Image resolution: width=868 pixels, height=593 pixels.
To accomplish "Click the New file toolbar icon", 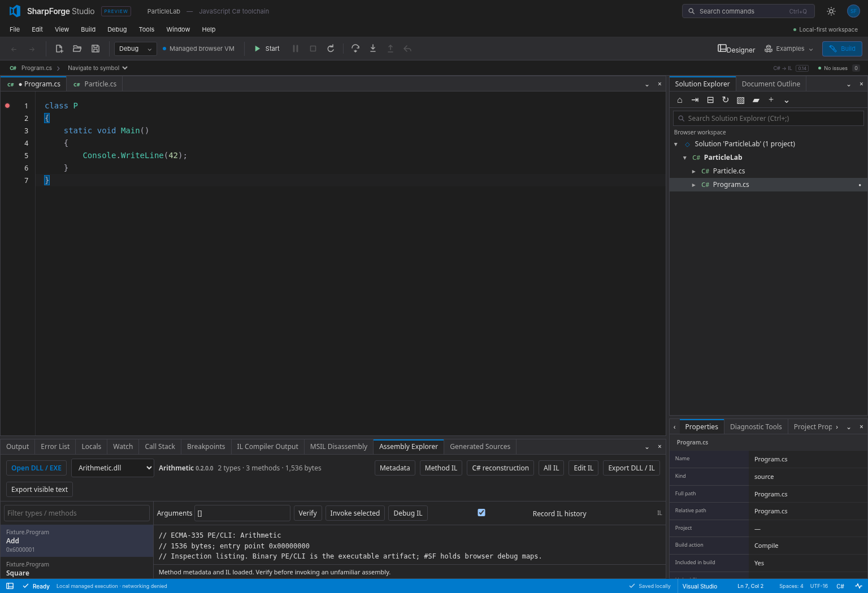I will (59, 49).
